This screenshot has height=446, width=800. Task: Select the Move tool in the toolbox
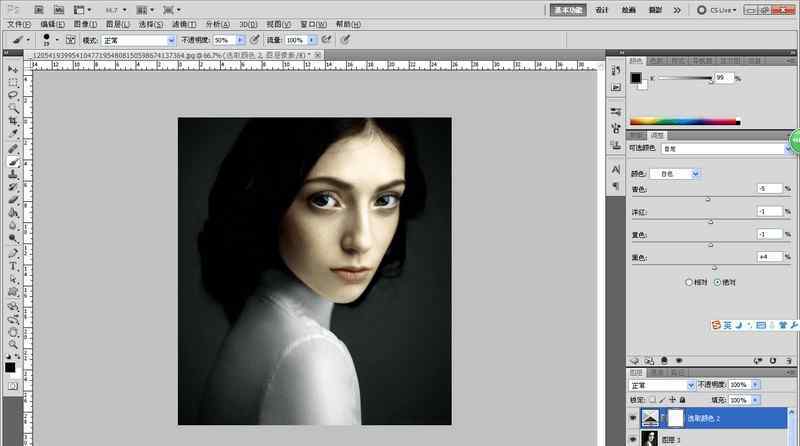click(13, 69)
